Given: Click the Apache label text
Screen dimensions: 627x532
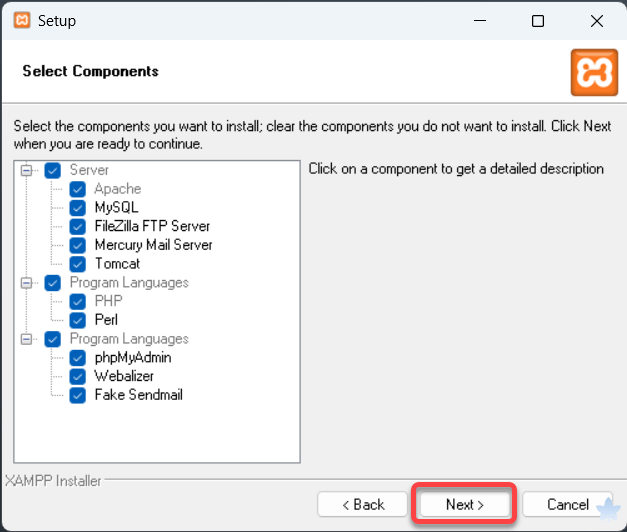Looking at the screenshot, I should tap(118, 189).
